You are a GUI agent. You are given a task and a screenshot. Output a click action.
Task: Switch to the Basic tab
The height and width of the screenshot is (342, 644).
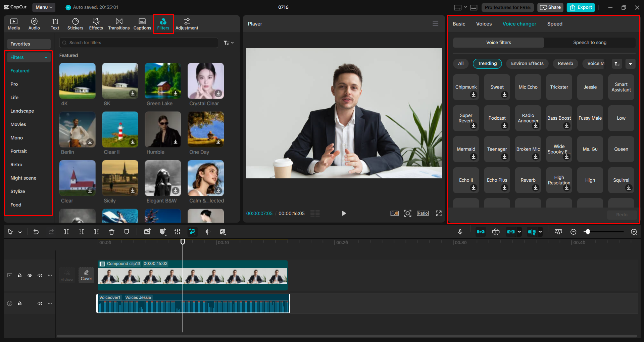[x=459, y=24]
